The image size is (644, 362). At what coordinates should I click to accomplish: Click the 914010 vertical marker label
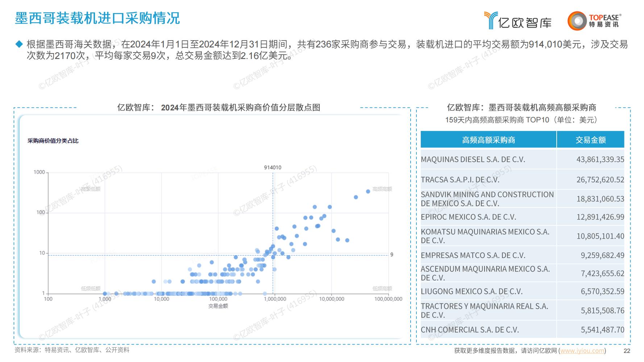point(273,167)
